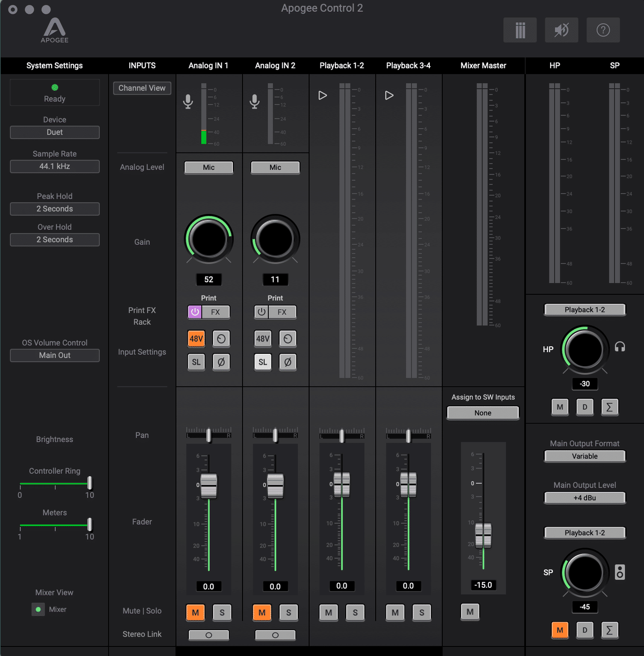644x656 pixels.
Task: Open the Sample Rate dropdown 44.1 kHz
Action: [55, 166]
